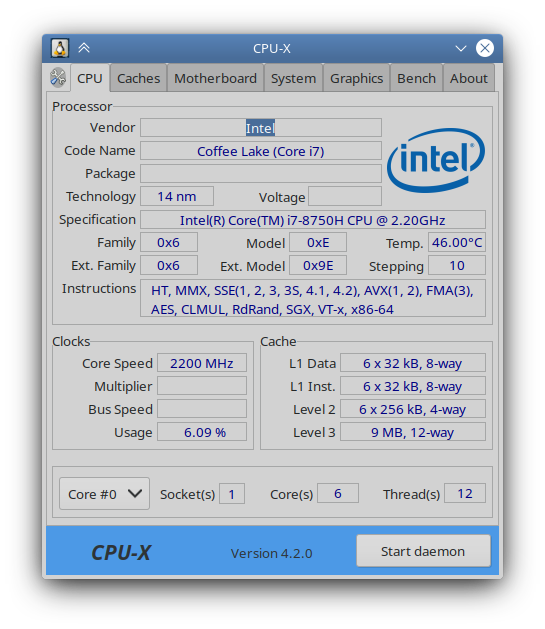Click the 6.09 % usage value
The height and width of the screenshot is (629, 545).
click(x=202, y=432)
